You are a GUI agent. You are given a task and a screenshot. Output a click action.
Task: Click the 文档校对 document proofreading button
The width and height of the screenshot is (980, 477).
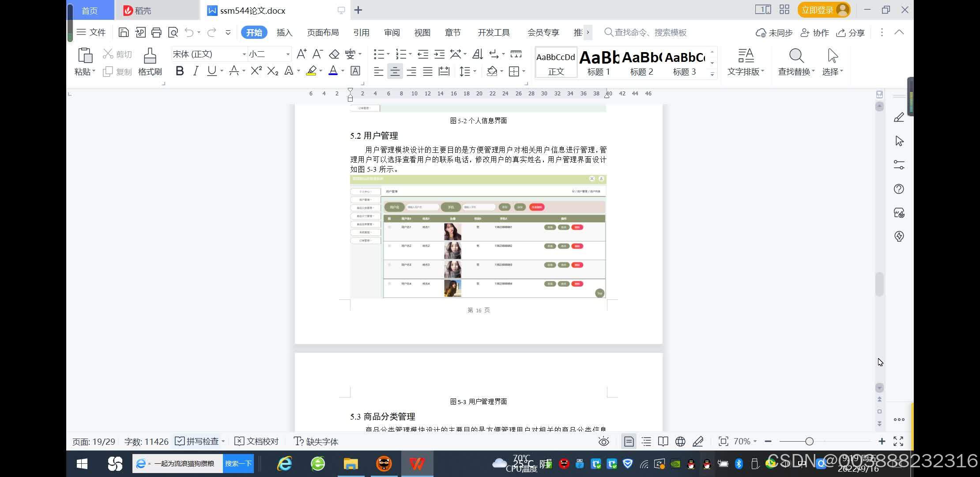click(256, 441)
